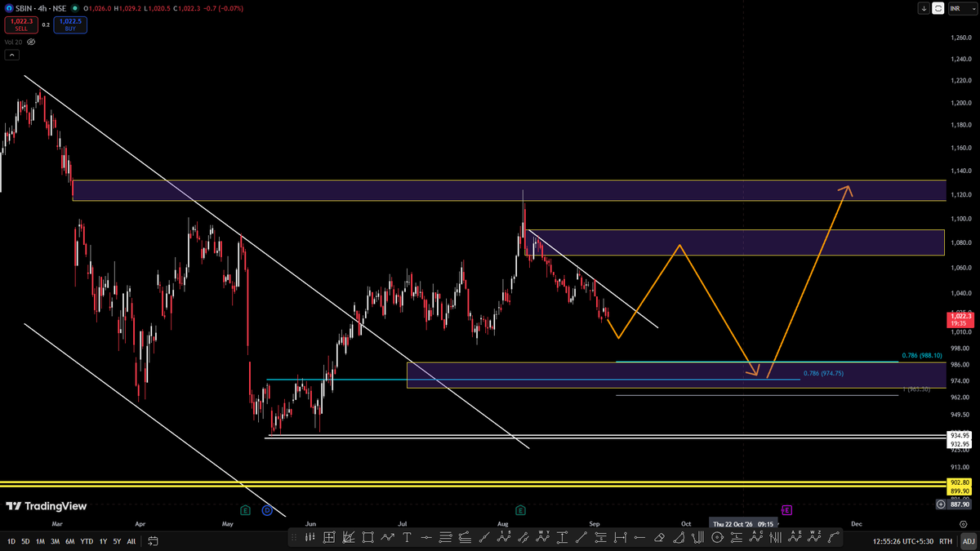Collapse the indicator legend chevron
The height and width of the screenshot is (551, 980).
[11, 56]
